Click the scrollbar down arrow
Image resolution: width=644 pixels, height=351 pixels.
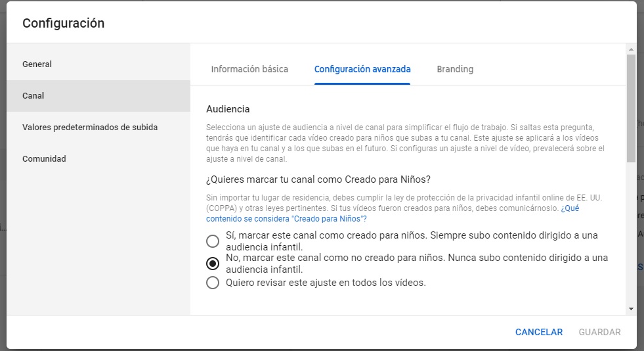tap(631, 308)
